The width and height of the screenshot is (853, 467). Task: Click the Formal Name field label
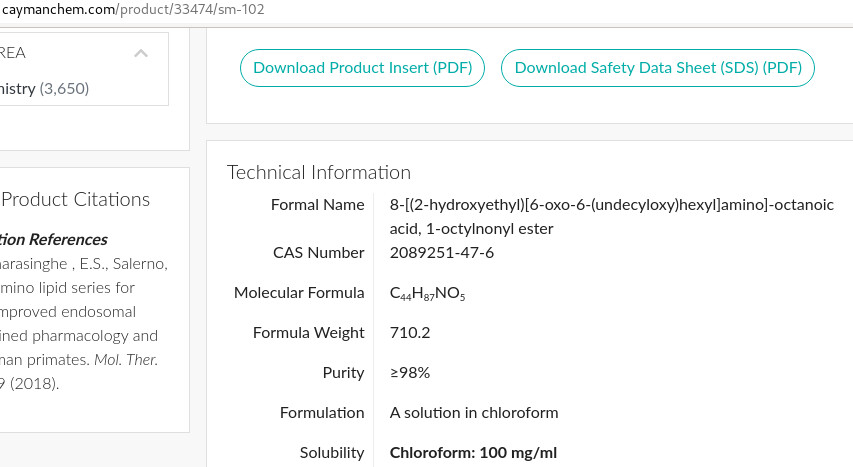pos(317,205)
